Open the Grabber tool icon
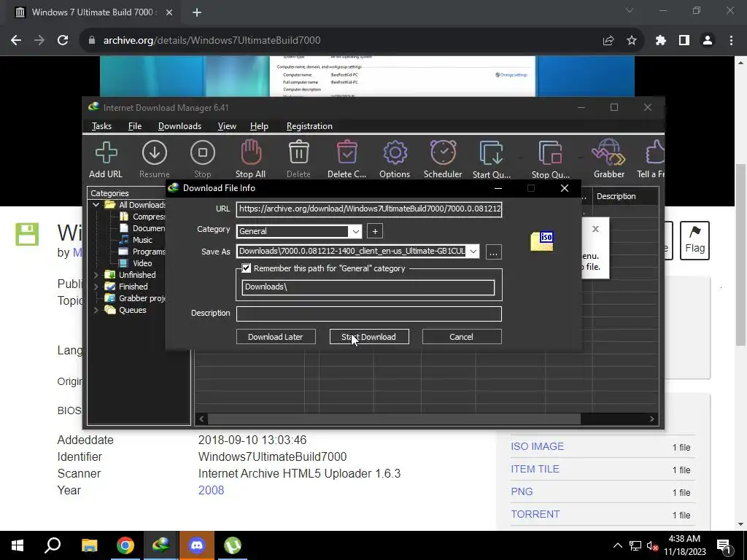This screenshot has height=560, width=747. pyautogui.click(x=608, y=152)
